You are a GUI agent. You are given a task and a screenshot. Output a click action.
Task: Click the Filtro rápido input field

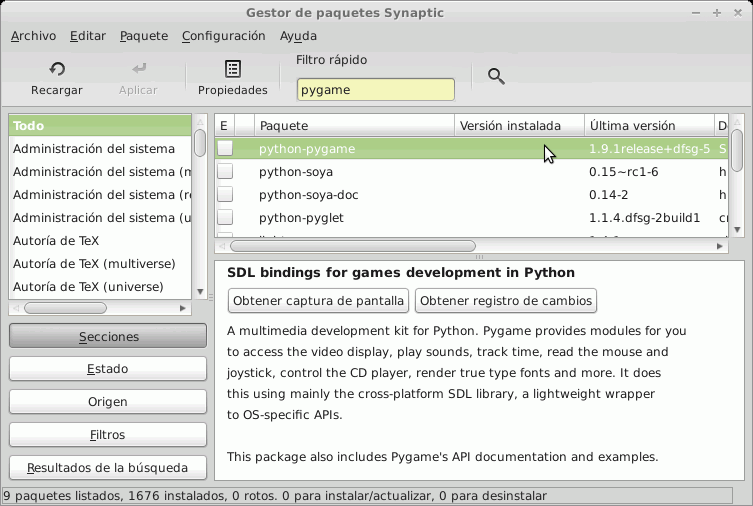click(376, 90)
